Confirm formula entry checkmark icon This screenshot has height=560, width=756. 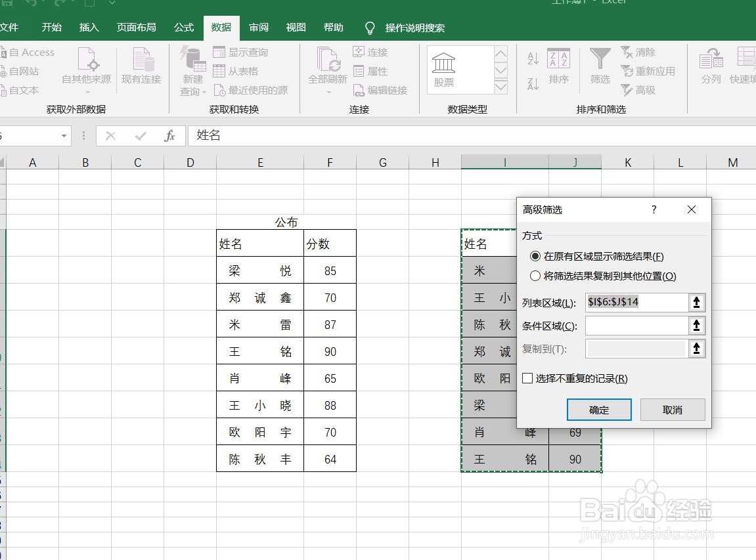[141, 136]
